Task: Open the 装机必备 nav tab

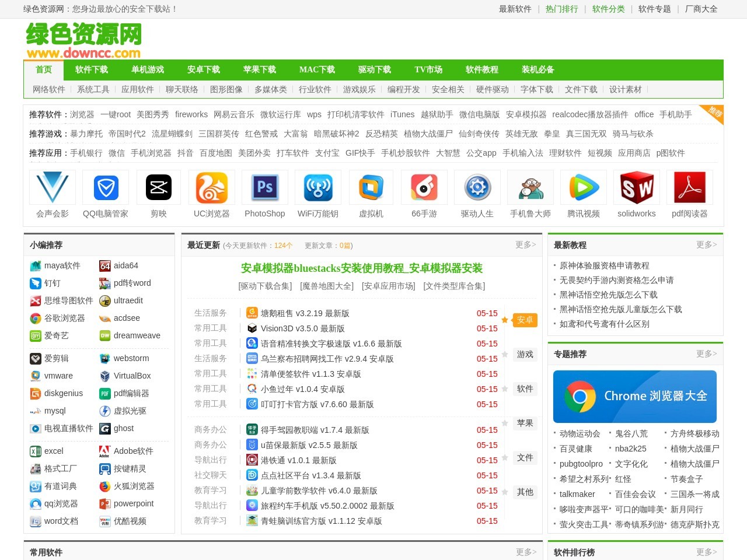Action: point(538,69)
